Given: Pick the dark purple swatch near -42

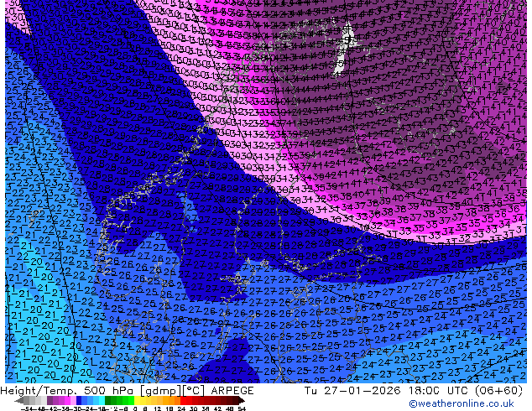Looking at the screenshot, I should [x=50, y=401].
